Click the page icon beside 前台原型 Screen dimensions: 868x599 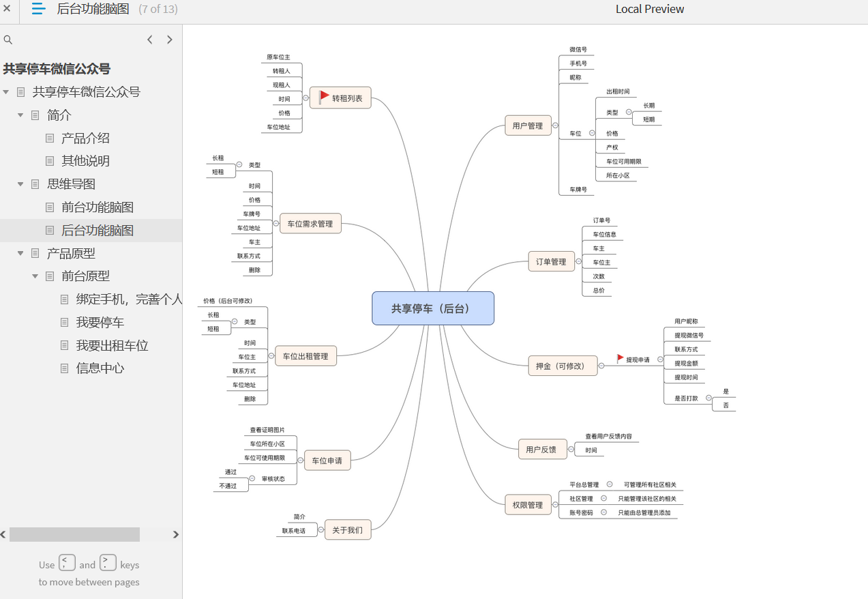[50, 276]
